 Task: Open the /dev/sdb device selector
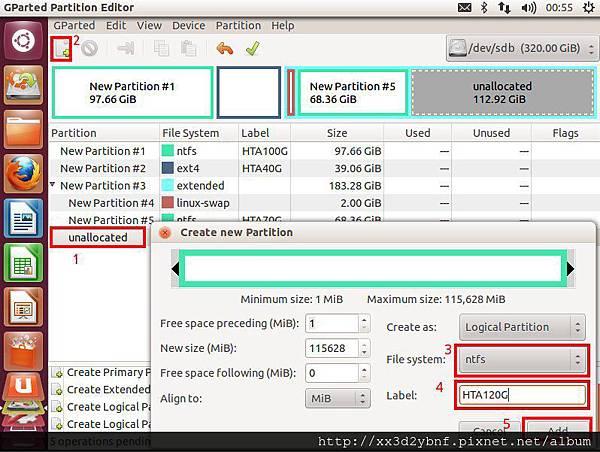[522, 49]
